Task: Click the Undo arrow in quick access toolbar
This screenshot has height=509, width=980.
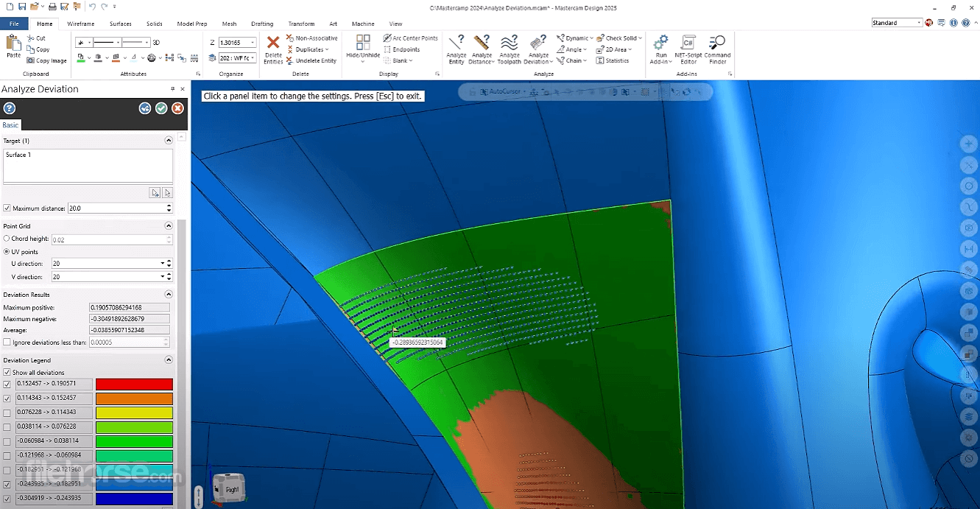Action: pyautogui.click(x=92, y=6)
